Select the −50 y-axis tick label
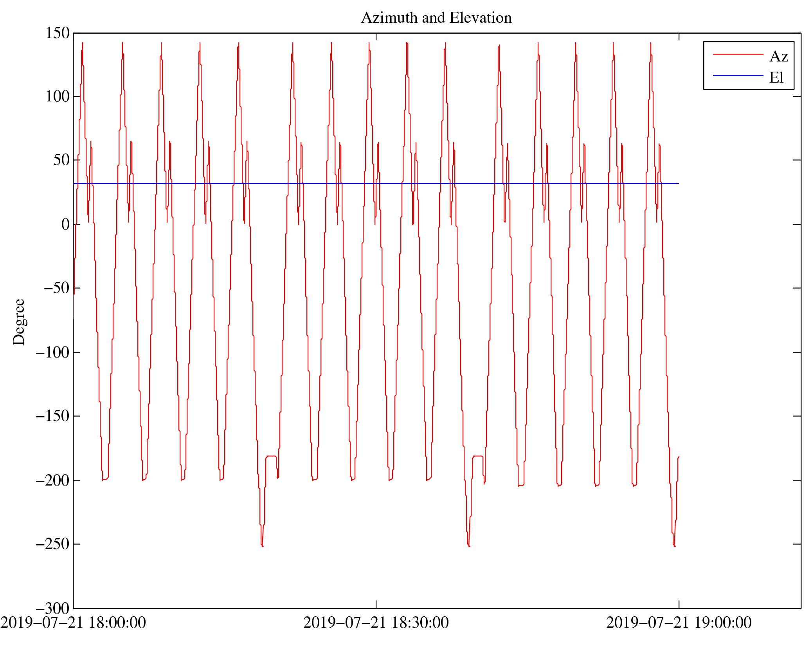 56,288
